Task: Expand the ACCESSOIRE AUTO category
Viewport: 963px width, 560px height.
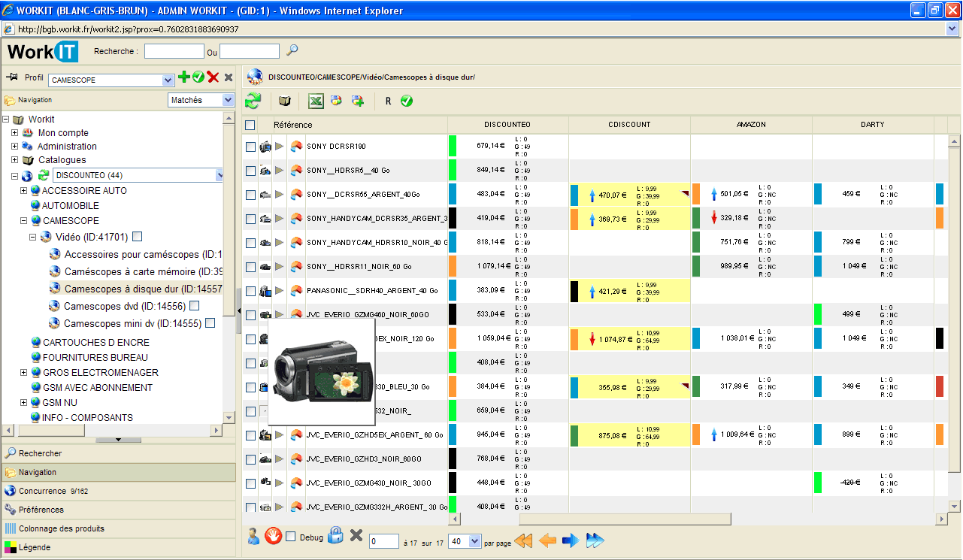Action: (23, 191)
